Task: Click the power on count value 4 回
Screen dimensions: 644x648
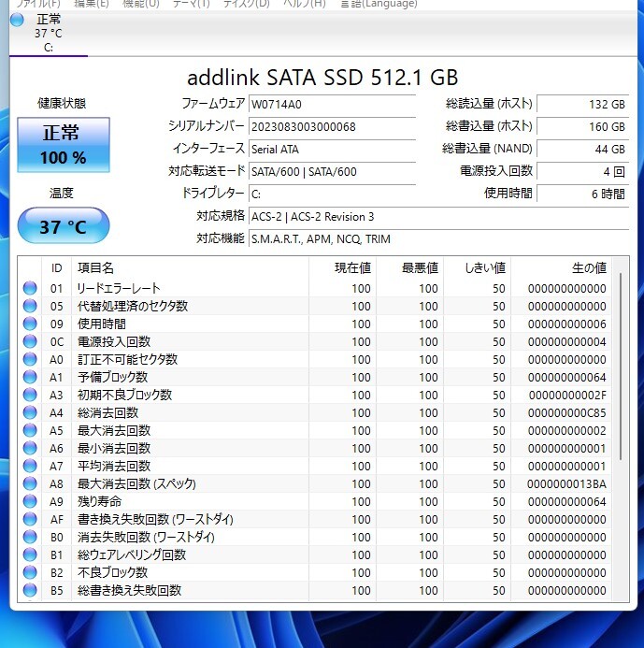Action: click(582, 171)
